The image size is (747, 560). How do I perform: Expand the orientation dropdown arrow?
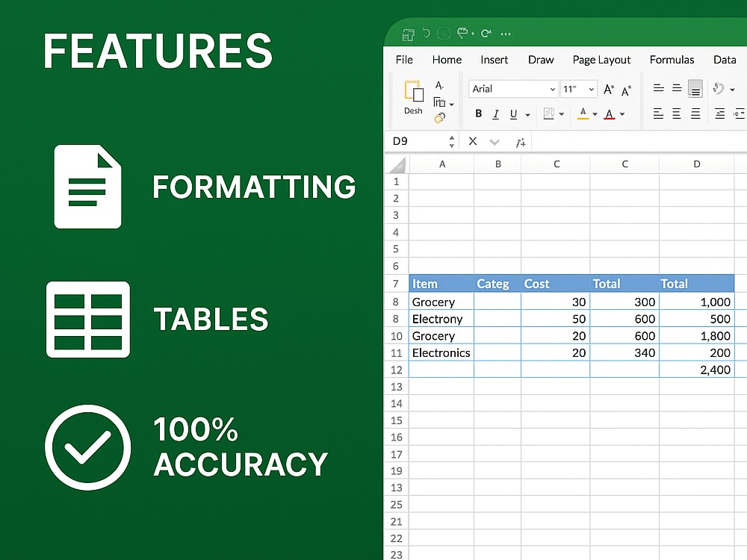(732, 90)
